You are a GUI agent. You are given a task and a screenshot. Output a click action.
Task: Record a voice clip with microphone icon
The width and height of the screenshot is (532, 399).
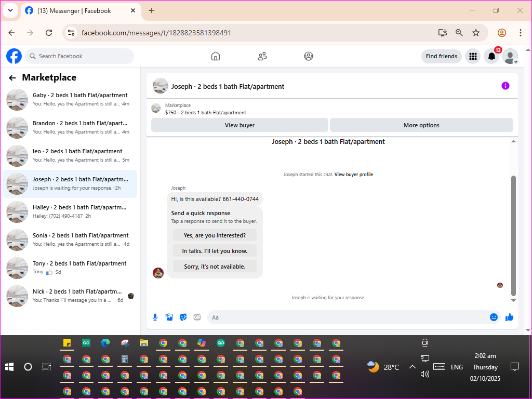155,317
